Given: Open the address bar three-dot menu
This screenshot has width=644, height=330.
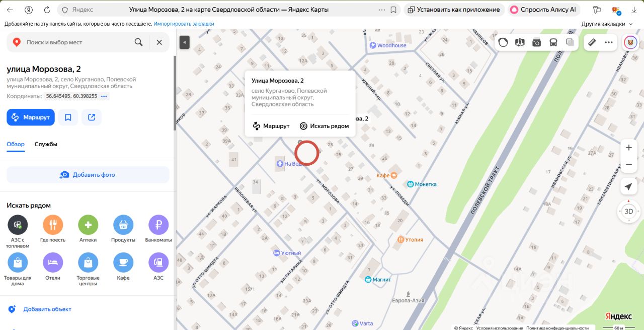Looking at the screenshot, I should click(x=382, y=10).
